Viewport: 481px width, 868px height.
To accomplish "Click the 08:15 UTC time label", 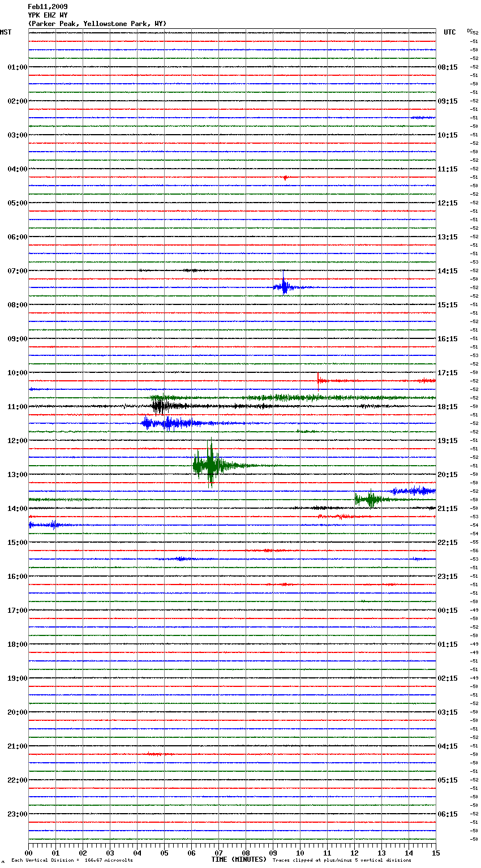I will pos(448,67).
